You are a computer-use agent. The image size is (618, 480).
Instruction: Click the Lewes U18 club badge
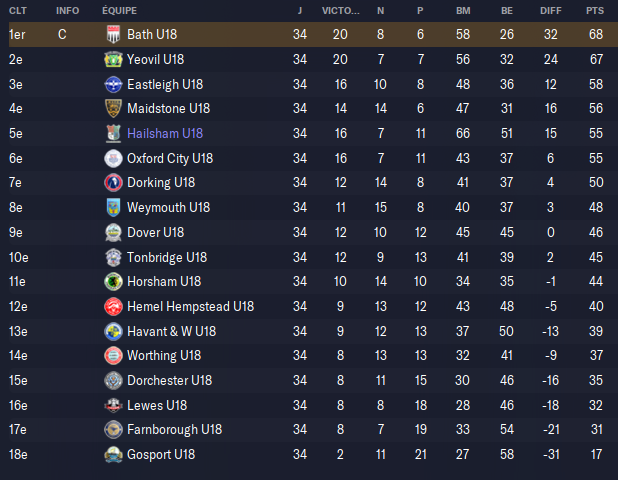tap(113, 405)
